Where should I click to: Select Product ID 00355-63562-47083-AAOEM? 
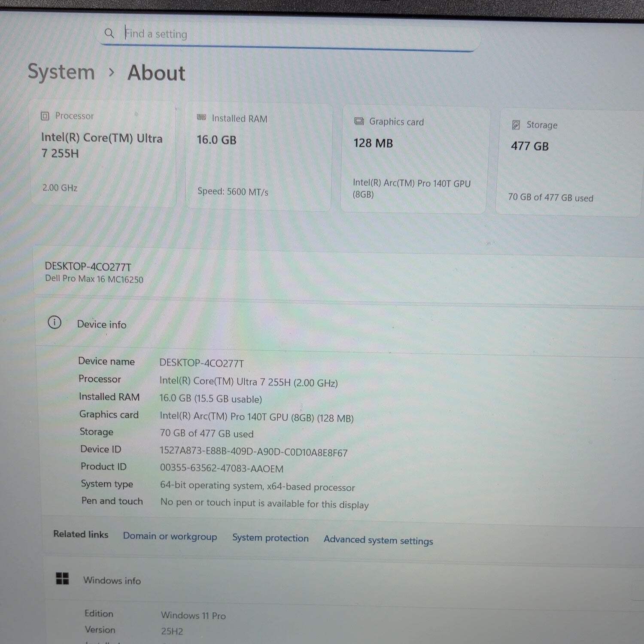(x=222, y=468)
